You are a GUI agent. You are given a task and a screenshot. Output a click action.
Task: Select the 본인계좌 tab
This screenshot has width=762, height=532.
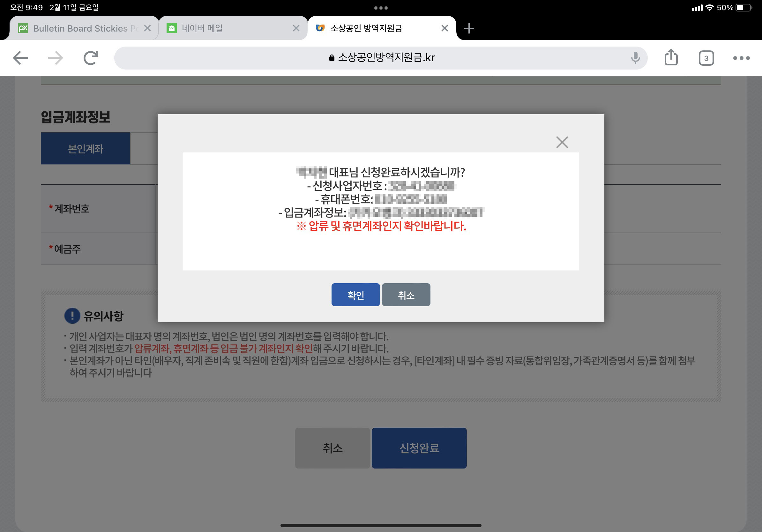(x=85, y=149)
